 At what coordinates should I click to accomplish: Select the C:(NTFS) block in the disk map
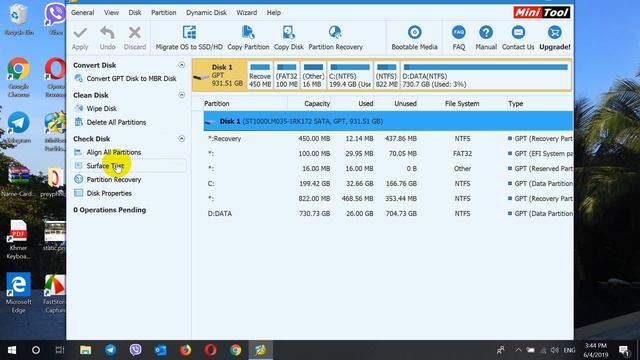[x=350, y=75]
